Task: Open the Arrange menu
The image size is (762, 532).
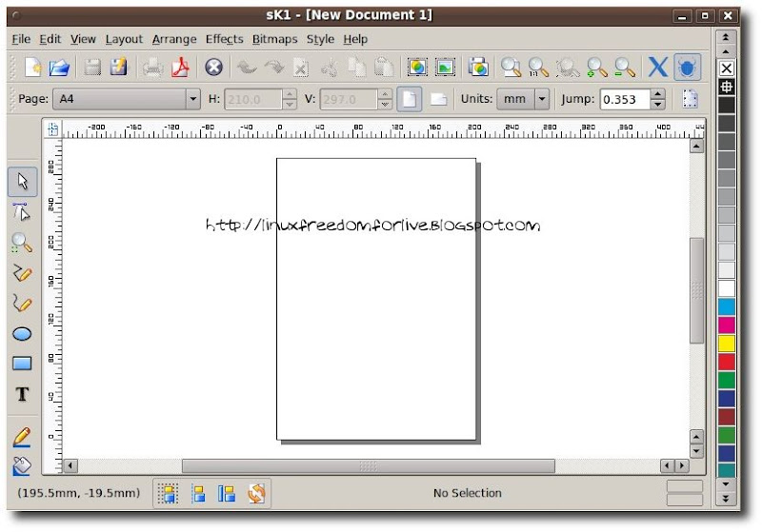Action: 174,39
